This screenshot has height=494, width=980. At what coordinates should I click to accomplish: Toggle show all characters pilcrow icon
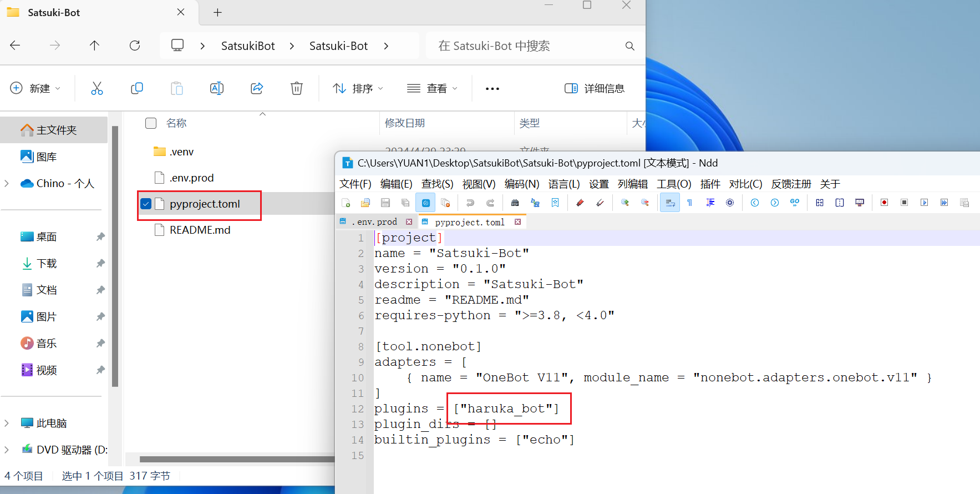690,203
